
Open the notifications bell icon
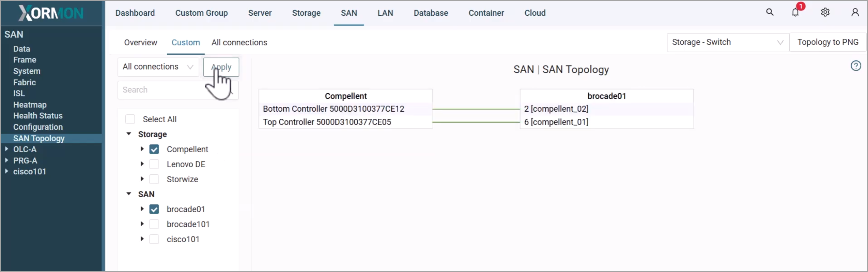795,13
